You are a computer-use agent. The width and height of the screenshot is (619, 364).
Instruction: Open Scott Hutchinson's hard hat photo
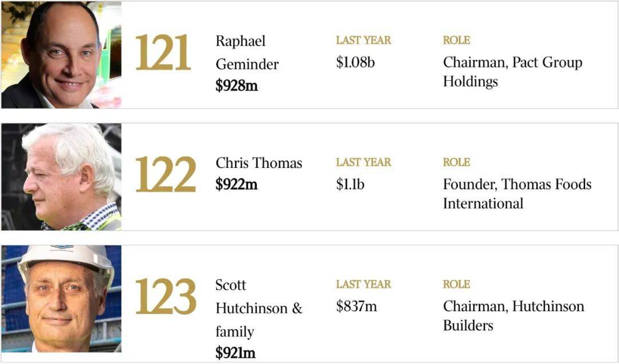(61, 299)
